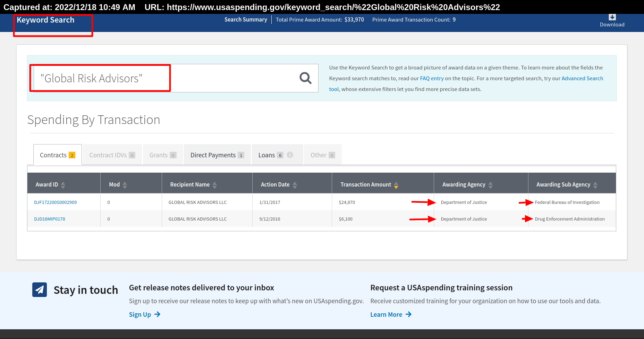Click the Keyword Search page title
Image resolution: width=644 pixels, height=339 pixels.
click(x=45, y=20)
